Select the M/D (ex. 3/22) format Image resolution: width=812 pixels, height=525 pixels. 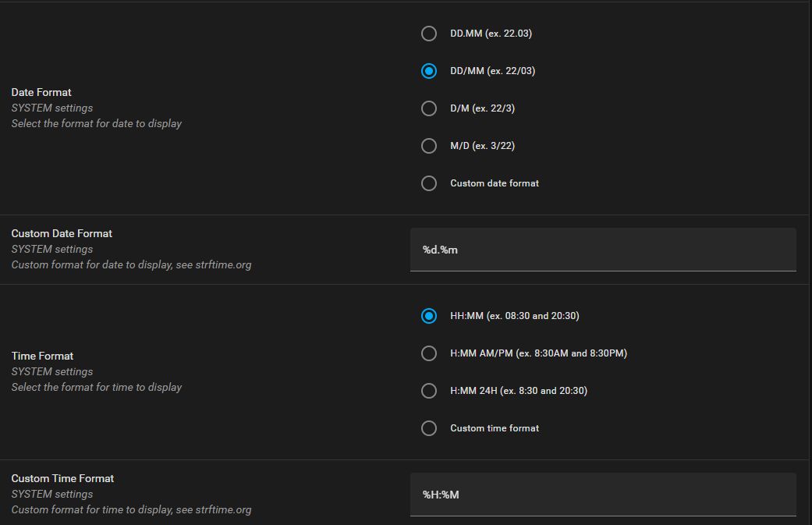(x=428, y=146)
